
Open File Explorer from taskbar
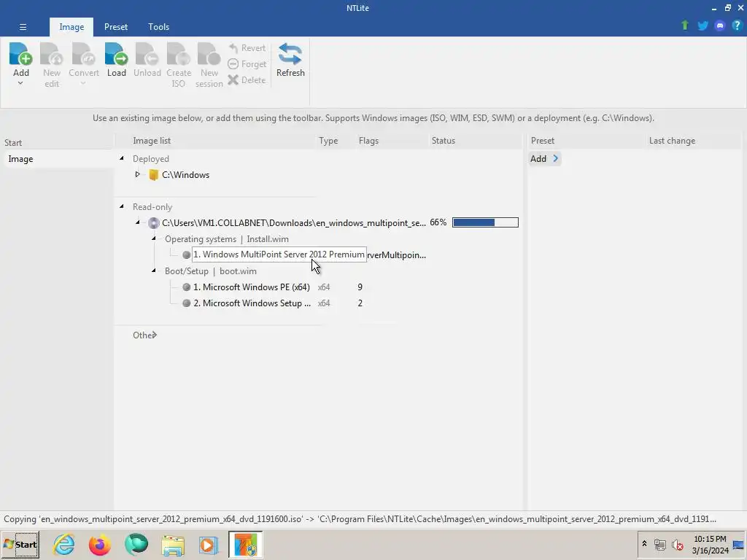(172, 545)
